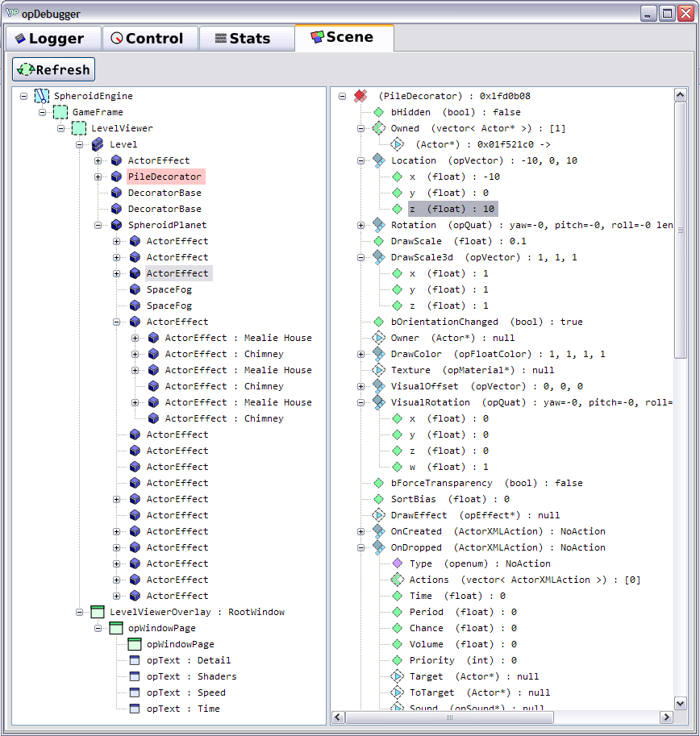This screenshot has width=700, height=736.
Task: Click the SpheroidEngine root node icon
Action: 42,96
